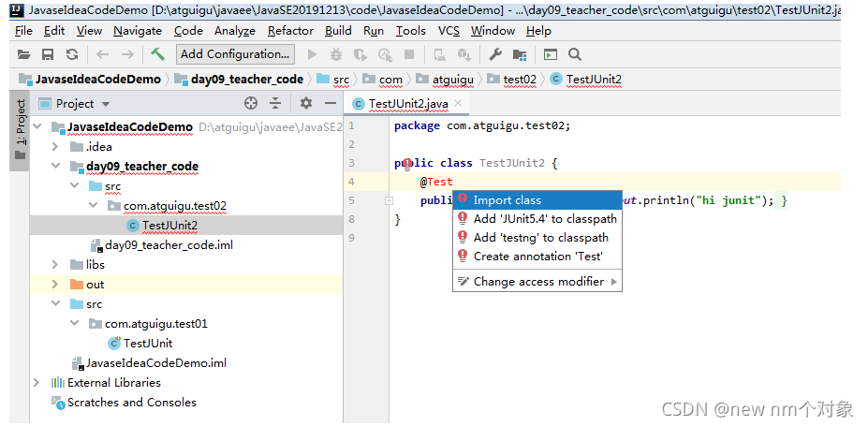Screen dimensions: 868x426
Task: Click line number 9 in the gutter
Action: (351, 238)
